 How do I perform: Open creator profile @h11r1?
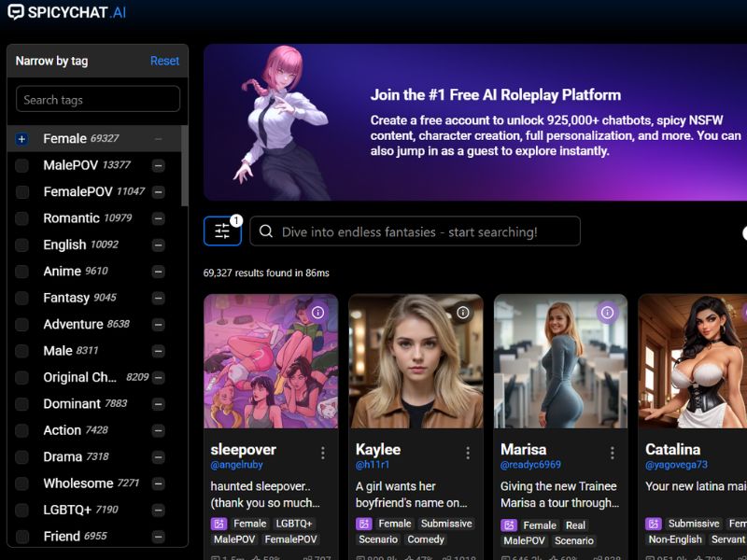tap(373, 465)
